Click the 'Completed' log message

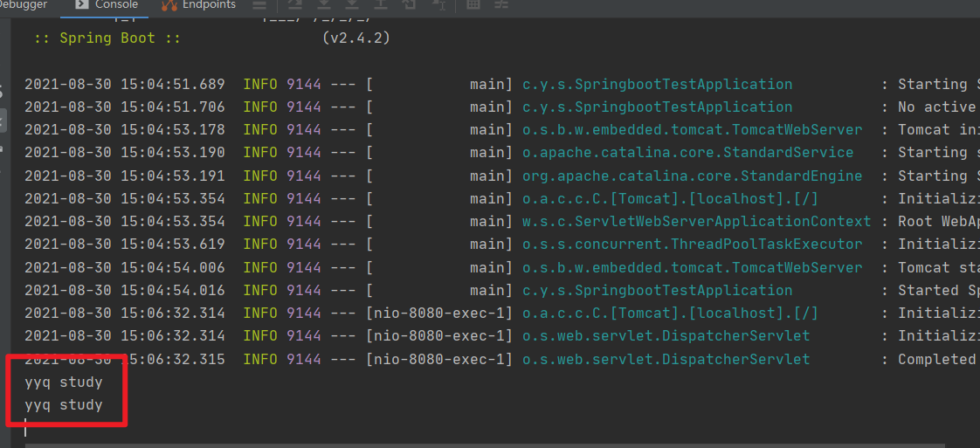click(x=937, y=360)
